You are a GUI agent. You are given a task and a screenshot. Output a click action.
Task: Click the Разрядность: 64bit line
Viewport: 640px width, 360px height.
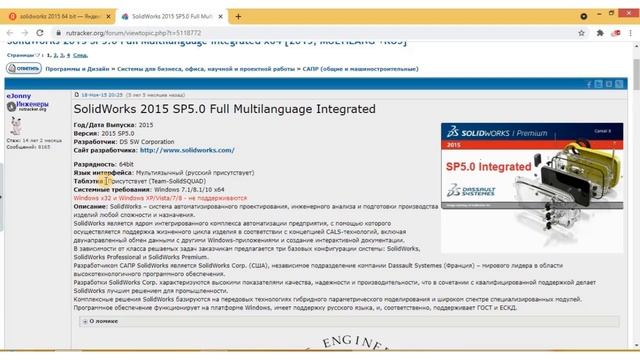click(x=104, y=164)
